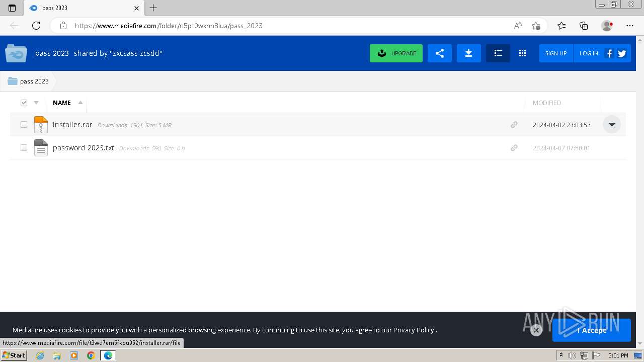Launch Internet Explorer from taskbar
This screenshot has width=644, height=362.
40,355
